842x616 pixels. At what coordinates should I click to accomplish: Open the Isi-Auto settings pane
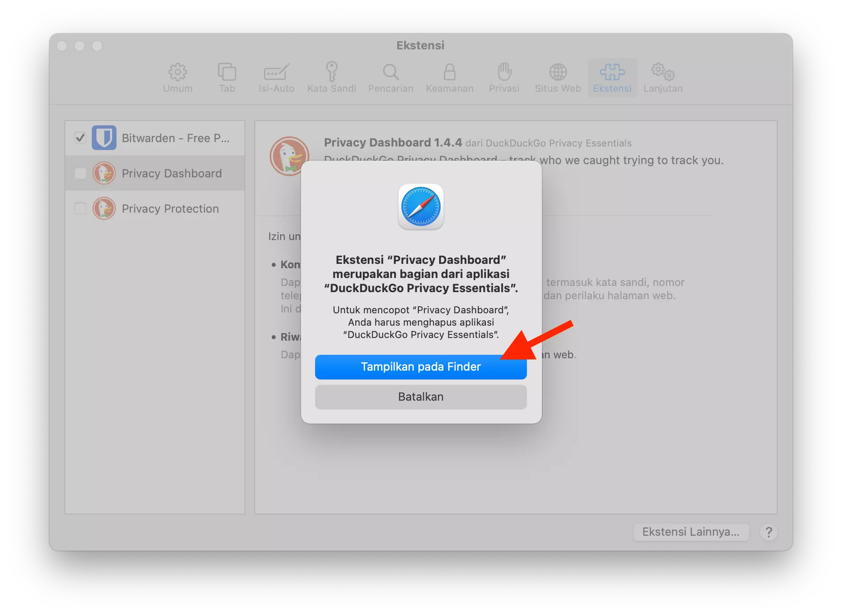[x=276, y=77]
